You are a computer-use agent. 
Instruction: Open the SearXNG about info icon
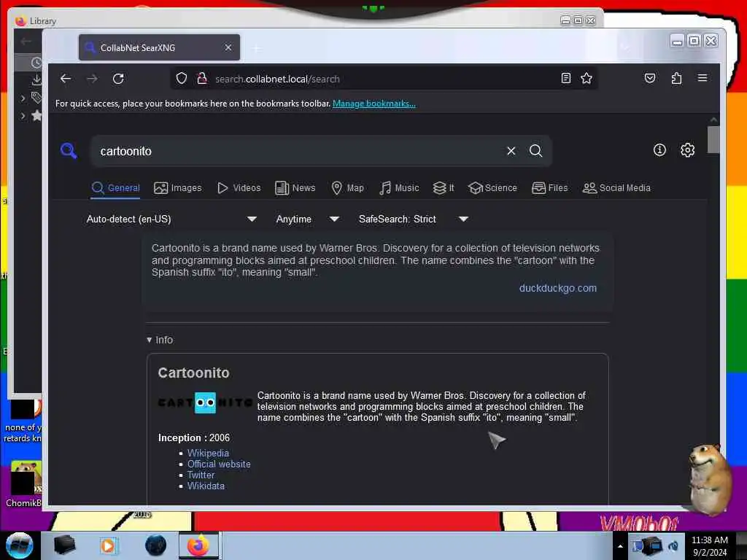[x=659, y=150]
